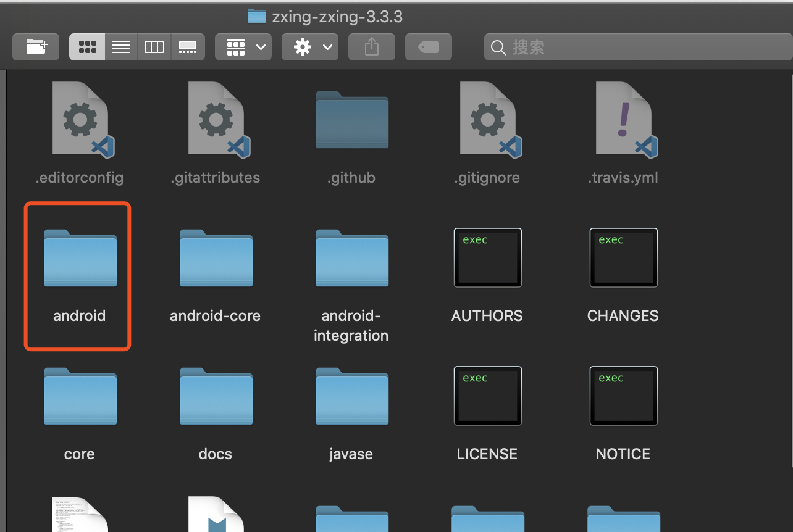793x532 pixels.
Task: Select the LICENSE exec file icon
Action: pyautogui.click(x=488, y=396)
